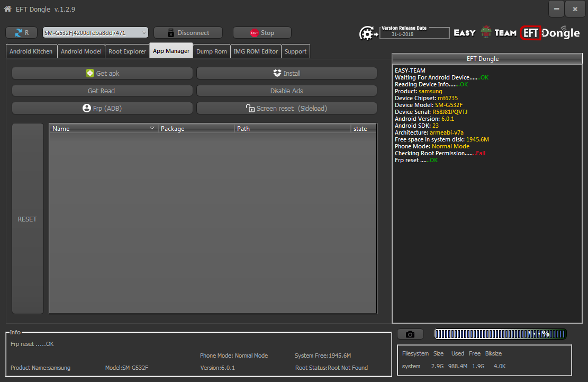
Task: Click Screen reset (Sideload) button
Action: point(287,108)
